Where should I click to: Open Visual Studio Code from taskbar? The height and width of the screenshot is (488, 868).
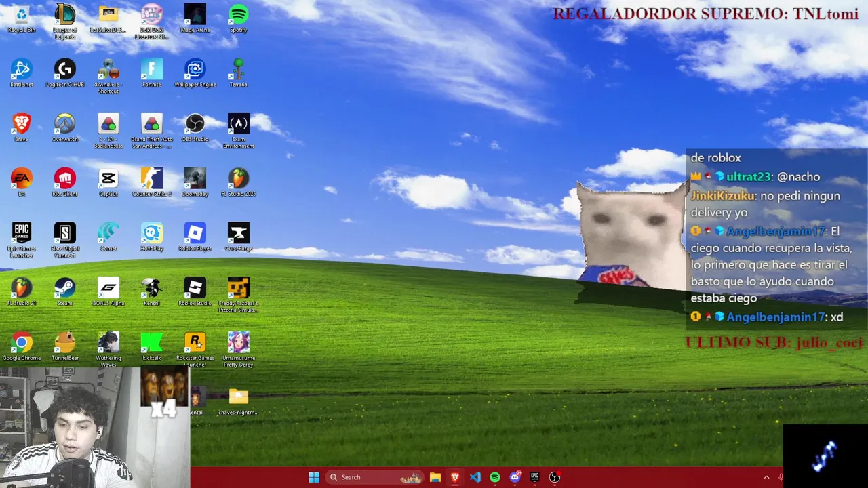pyautogui.click(x=475, y=477)
